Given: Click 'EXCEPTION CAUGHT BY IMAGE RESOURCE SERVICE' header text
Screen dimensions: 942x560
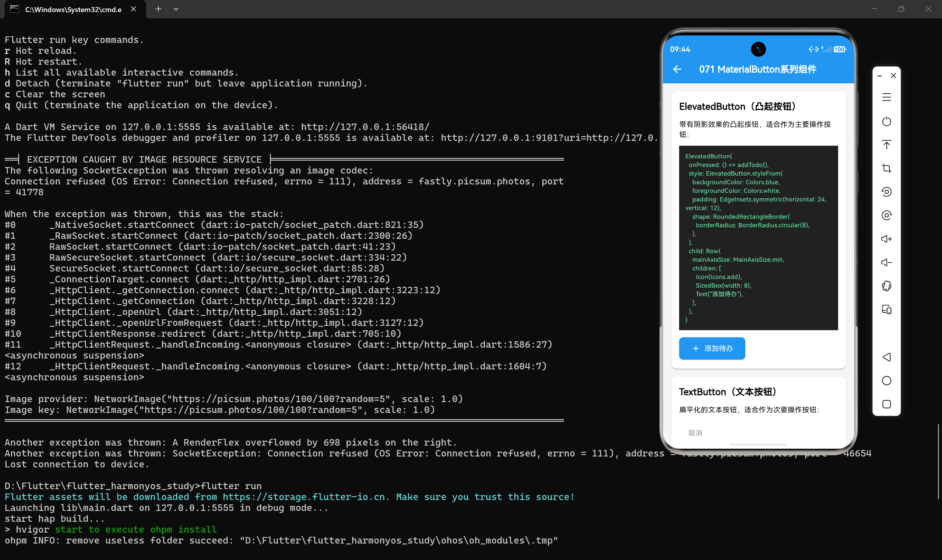Looking at the screenshot, I should tap(144, 160).
